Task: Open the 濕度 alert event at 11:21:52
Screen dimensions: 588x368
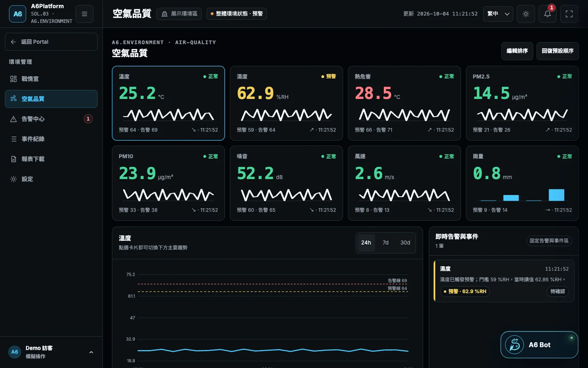Action: point(504,281)
